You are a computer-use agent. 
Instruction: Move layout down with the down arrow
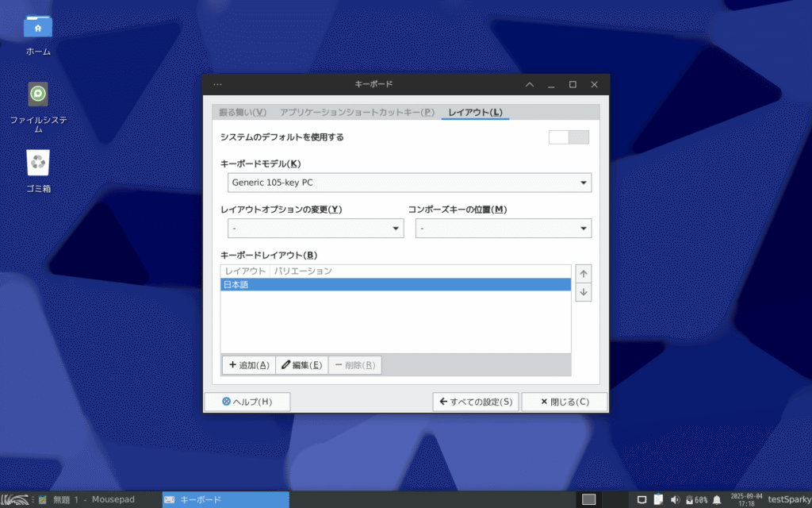tap(584, 293)
